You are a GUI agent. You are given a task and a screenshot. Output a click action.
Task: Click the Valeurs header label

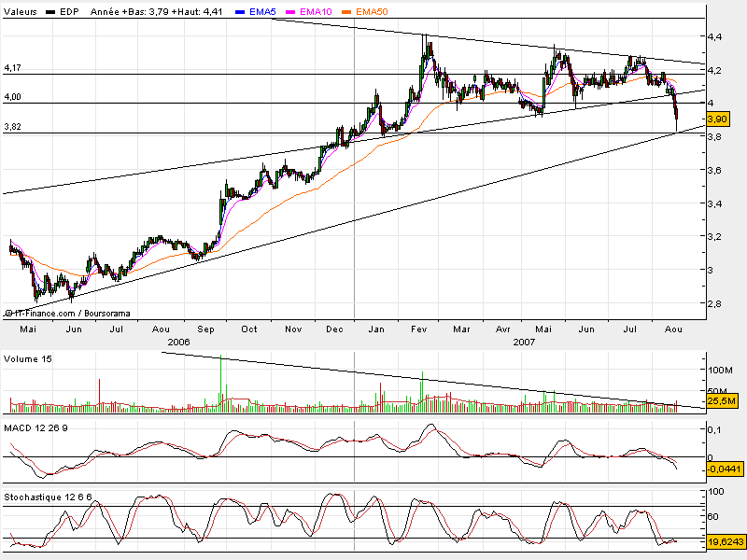[20, 12]
